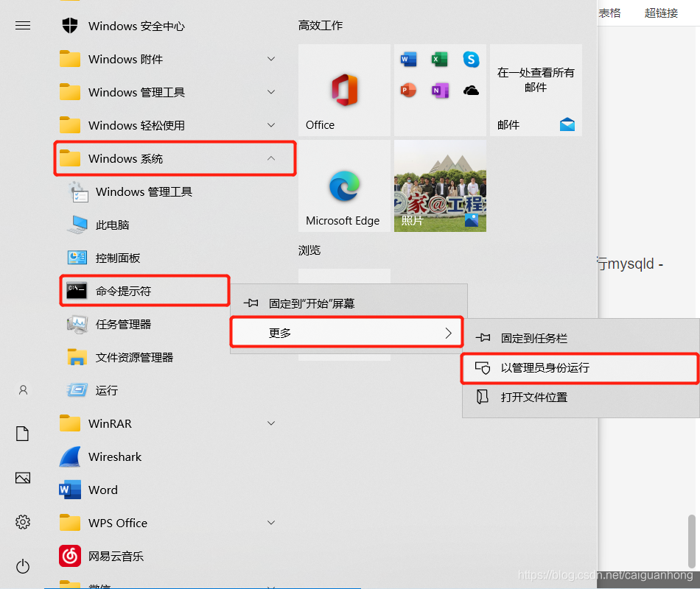700x589 pixels.
Task: Launch Skype from the Office apps tile
Action: (471, 60)
